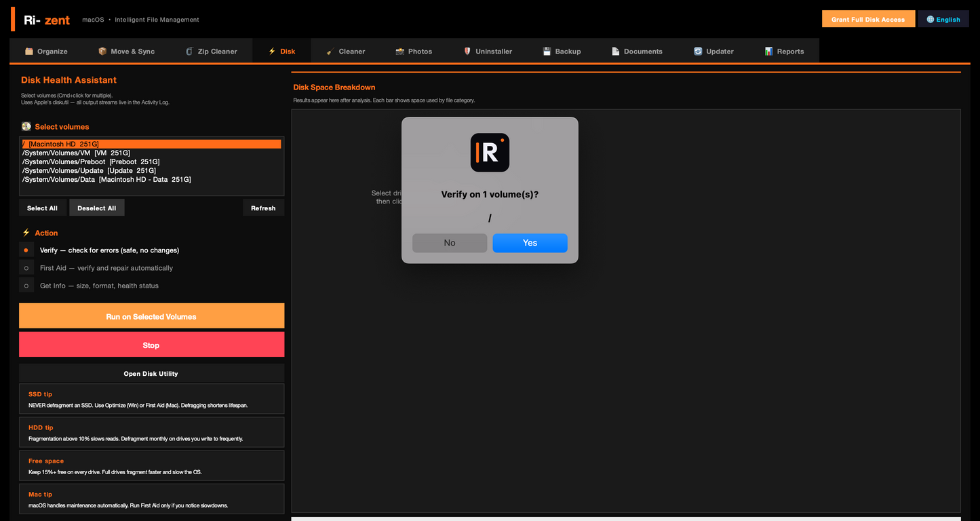This screenshot has width=980, height=521.
Task: Click the Free space tip card
Action: pyautogui.click(x=151, y=465)
